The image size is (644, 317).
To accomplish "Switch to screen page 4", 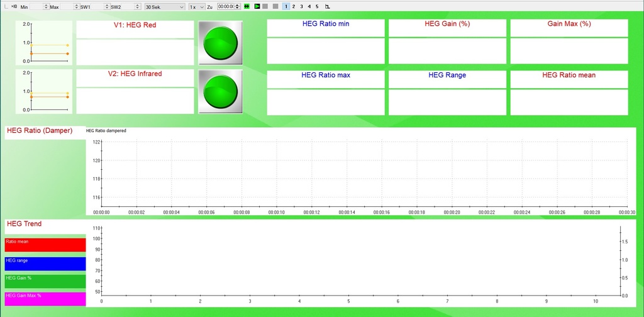I will tap(309, 6).
